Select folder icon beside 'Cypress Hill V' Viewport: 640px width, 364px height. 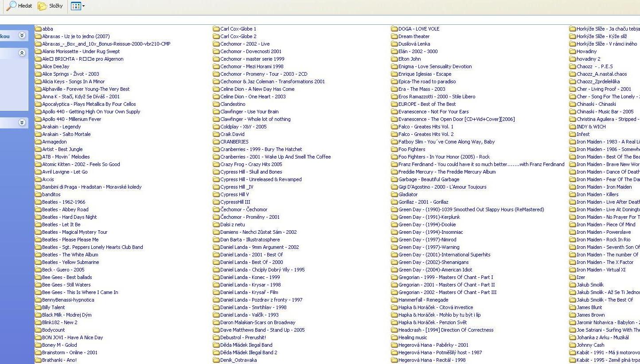pyautogui.click(x=216, y=194)
